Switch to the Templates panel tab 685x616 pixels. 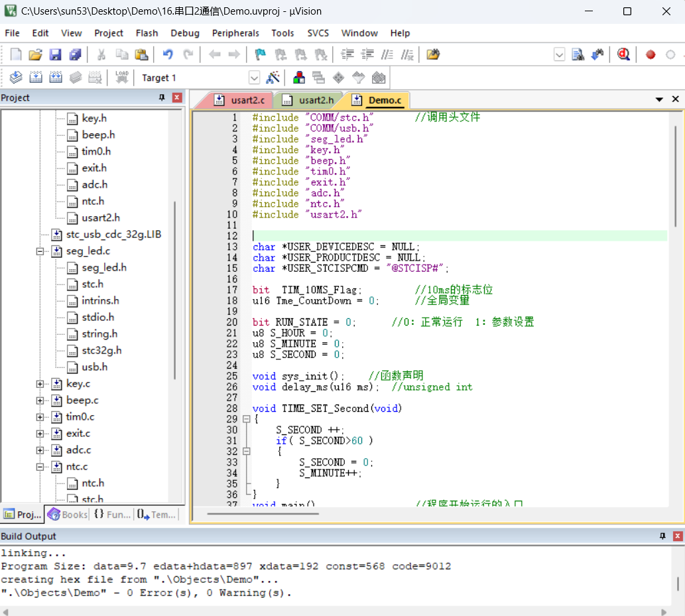pyautogui.click(x=156, y=515)
